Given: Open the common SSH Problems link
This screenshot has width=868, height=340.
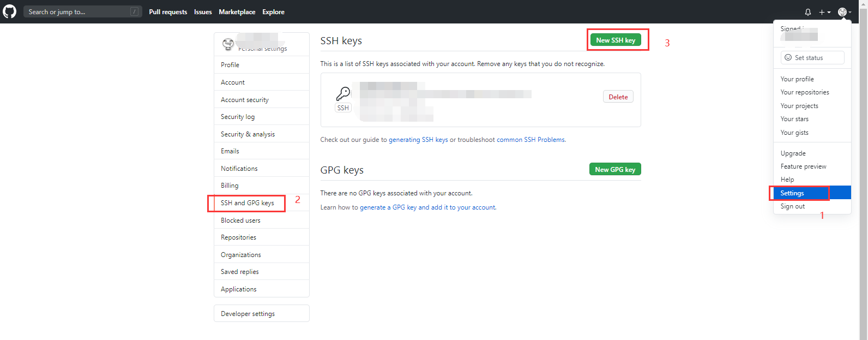Looking at the screenshot, I should coord(531,140).
